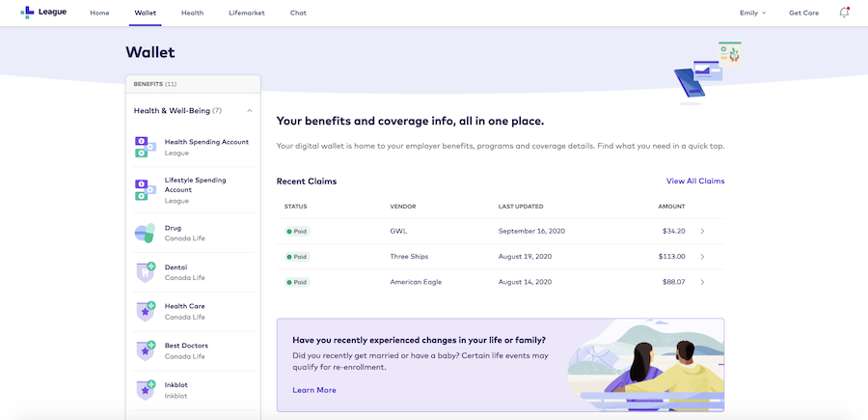Click the American Eagle vendor cell
868x420 pixels.
point(416,282)
